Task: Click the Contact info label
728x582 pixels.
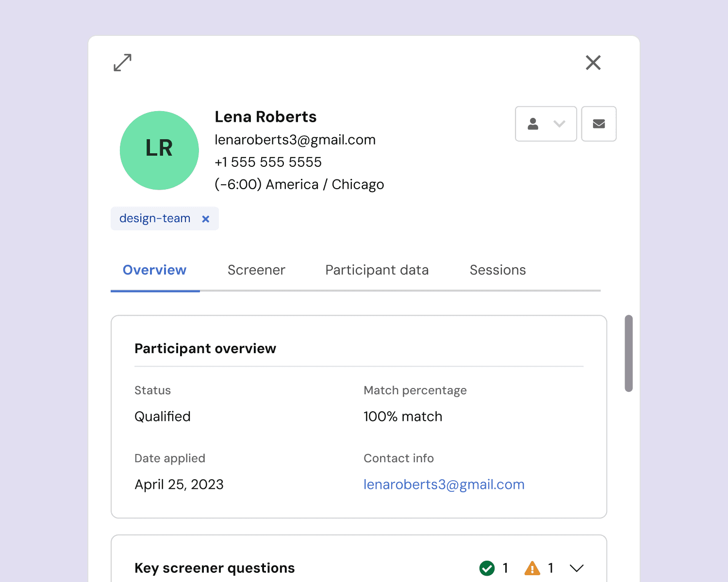Action: tap(398, 458)
